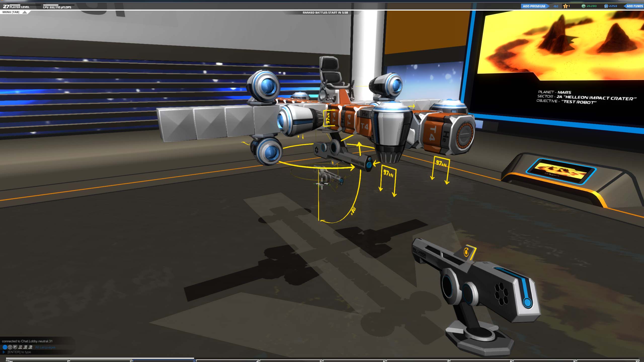Expand the MENU [TAB] triangle arrow

(25, 12)
